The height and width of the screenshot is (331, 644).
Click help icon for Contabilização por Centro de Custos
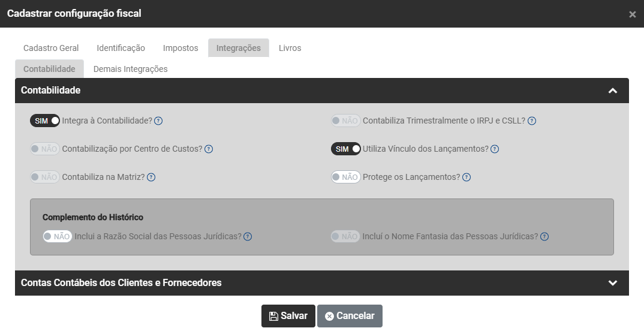click(x=209, y=149)
